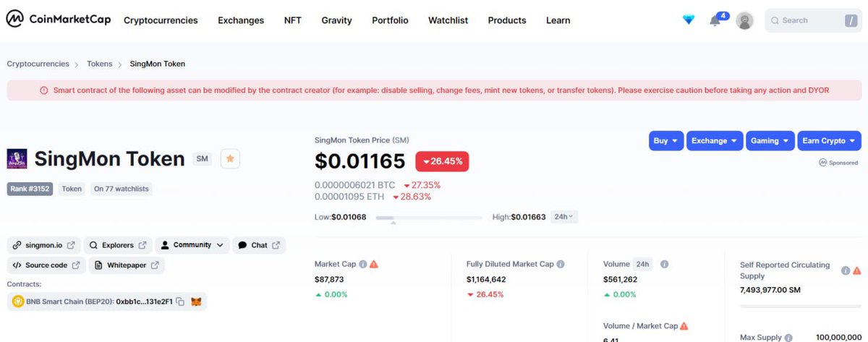The height and width of the screenshot is (342, 868).
Task: Go to Cryptocurrencies breadcrumb
Action: pyautogui.click(x=38, y=64)
